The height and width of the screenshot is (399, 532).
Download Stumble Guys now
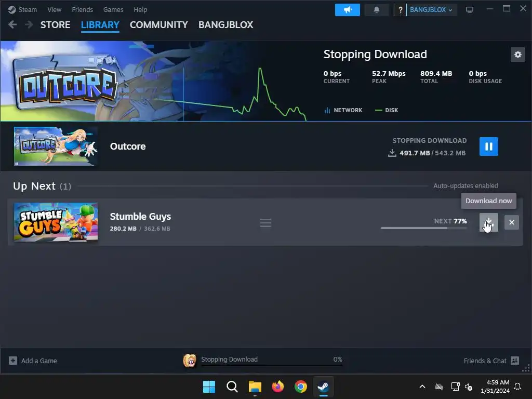pos(488,222)
